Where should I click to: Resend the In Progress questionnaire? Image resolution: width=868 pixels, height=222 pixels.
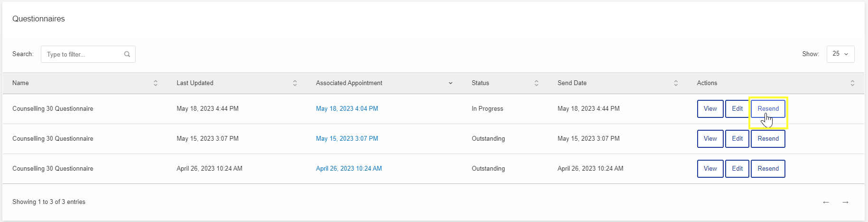[768, 109]
